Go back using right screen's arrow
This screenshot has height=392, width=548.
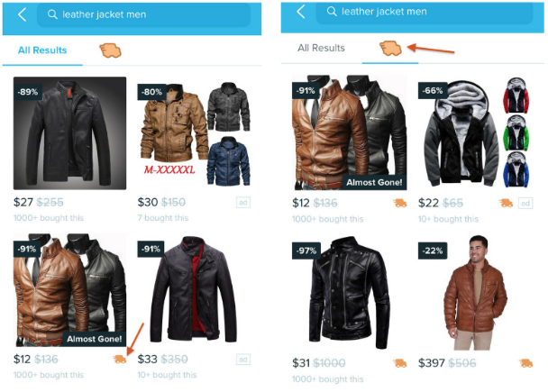[x=301, y=12]
